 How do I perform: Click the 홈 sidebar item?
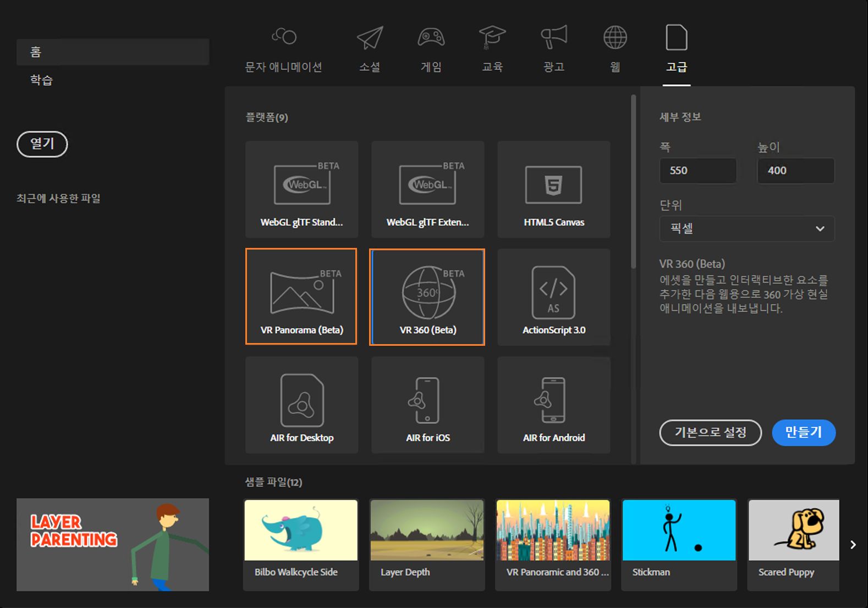click(x=113, y=52)
